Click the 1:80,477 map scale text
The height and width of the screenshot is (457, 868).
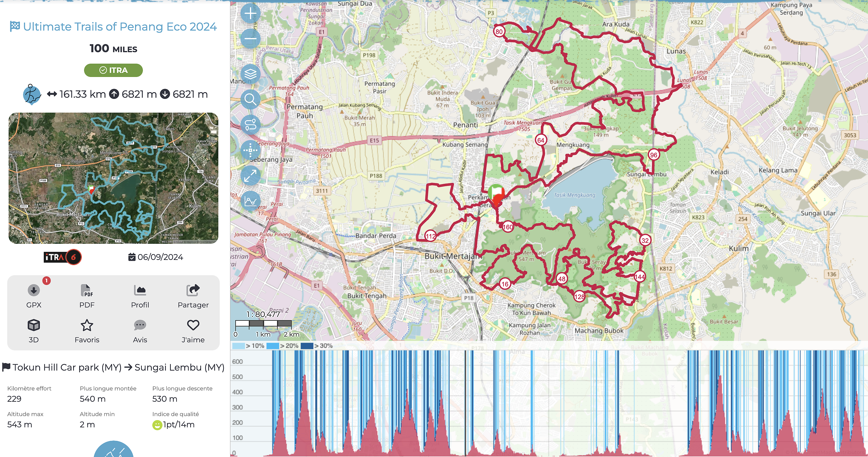pos(263,314)
